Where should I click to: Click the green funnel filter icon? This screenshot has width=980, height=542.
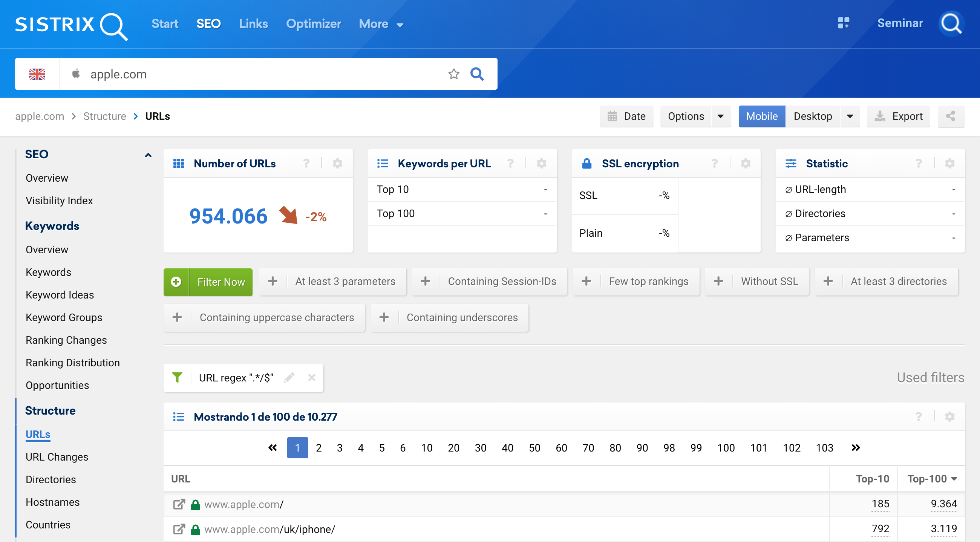[177, 377]
